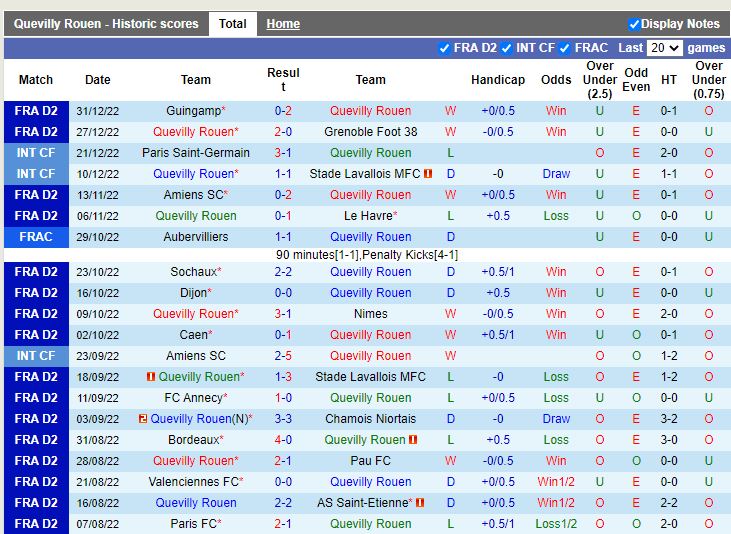Switch to the Home tab
This screenshot has width=731, height=534.
[283, 24]
